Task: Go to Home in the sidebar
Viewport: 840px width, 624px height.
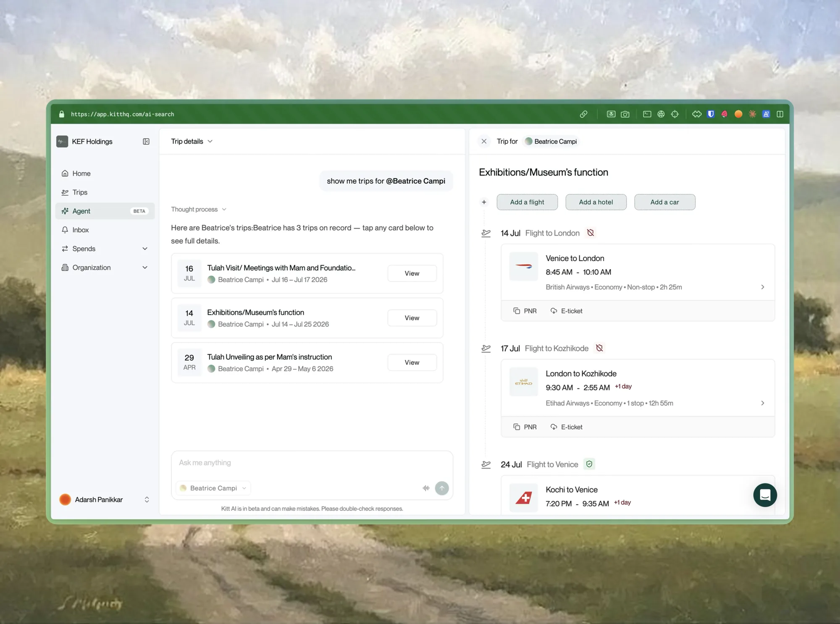Action: pos(105,173)
